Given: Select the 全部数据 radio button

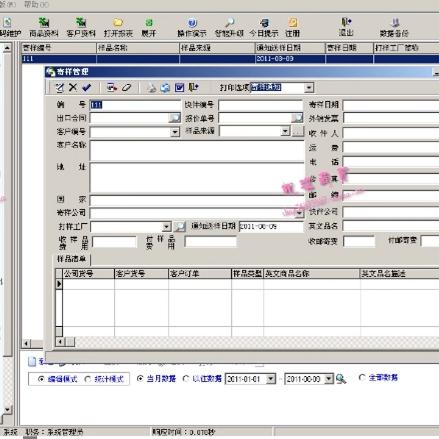Looking at the screenshot, I should point(362,377).
